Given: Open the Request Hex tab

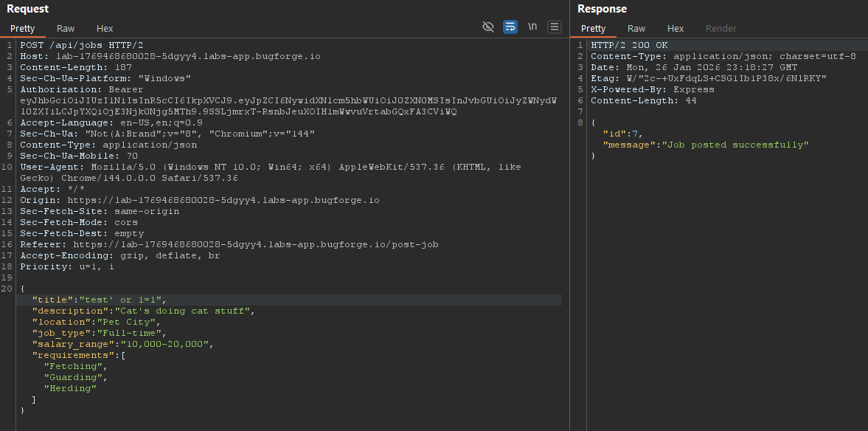Looking at the screenshot, I should point(105,29).
